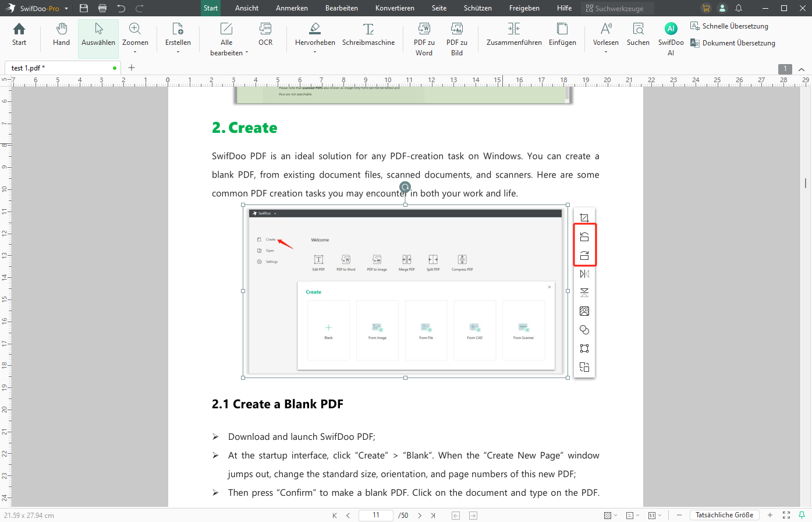Click the bottom icon in image toolbar
812x522 pixels.
coord(584,367)
